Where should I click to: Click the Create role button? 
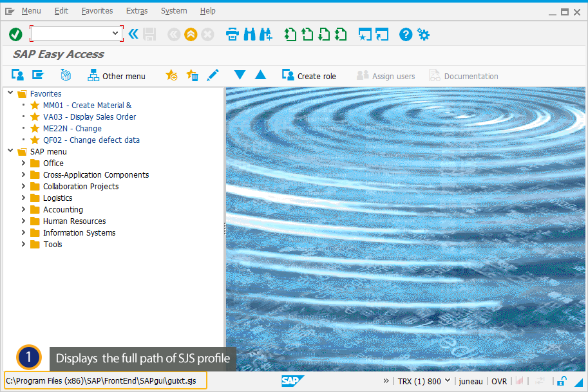[x=309, y=76]
